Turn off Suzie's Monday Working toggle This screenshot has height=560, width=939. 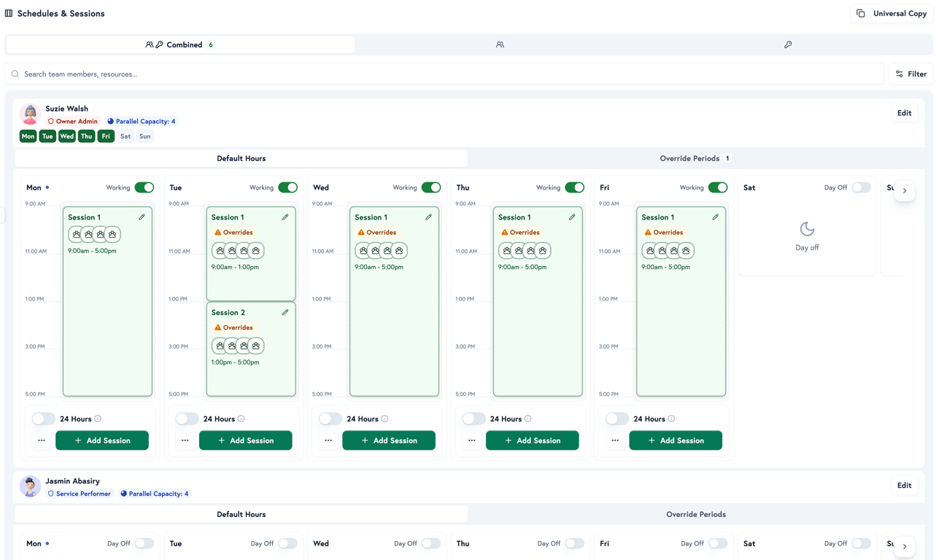[x=144, y=187]
